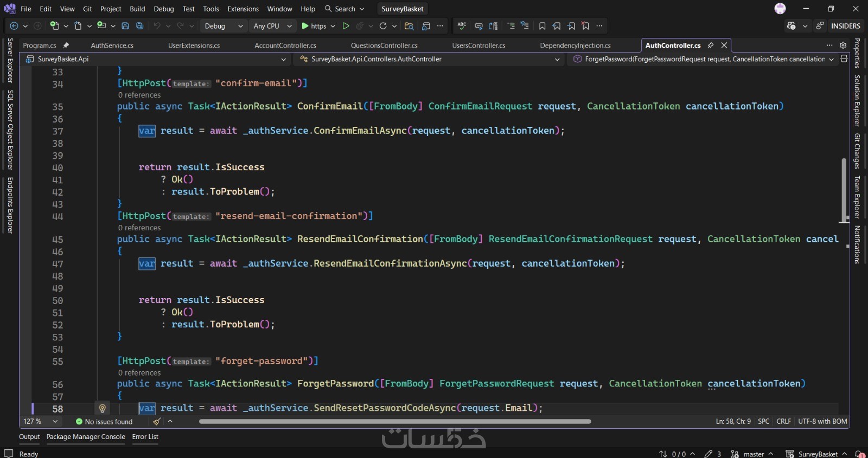
Task: Toggle pin on Program.cs tab
Action: (66, 45)
